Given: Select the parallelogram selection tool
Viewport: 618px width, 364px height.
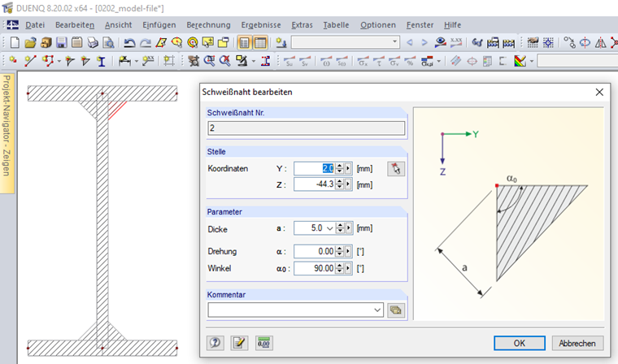Looking at the screenshot, I should [161, 42].
